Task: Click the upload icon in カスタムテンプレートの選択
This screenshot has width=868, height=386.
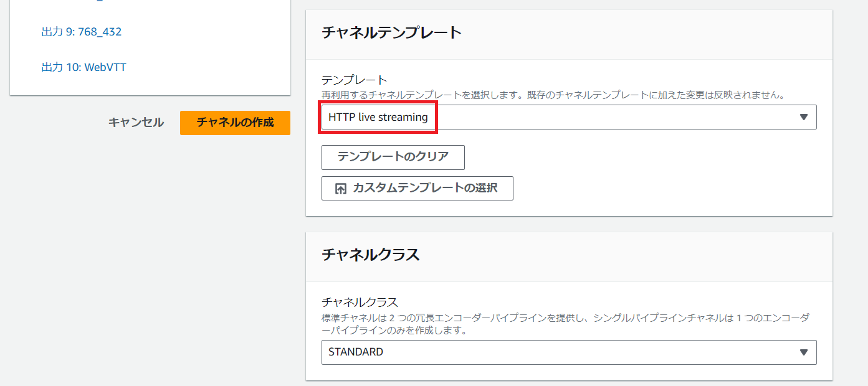Action: 341,189
